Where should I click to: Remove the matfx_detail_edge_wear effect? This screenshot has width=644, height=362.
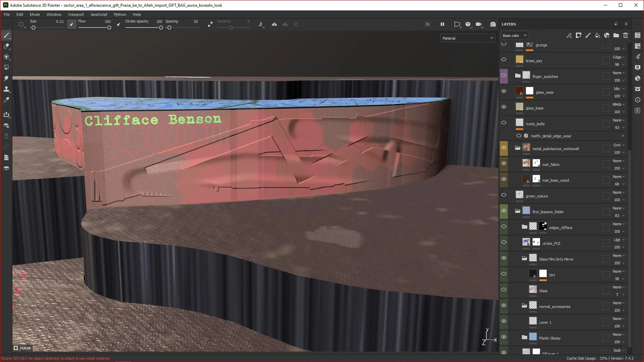pos(623,136)
